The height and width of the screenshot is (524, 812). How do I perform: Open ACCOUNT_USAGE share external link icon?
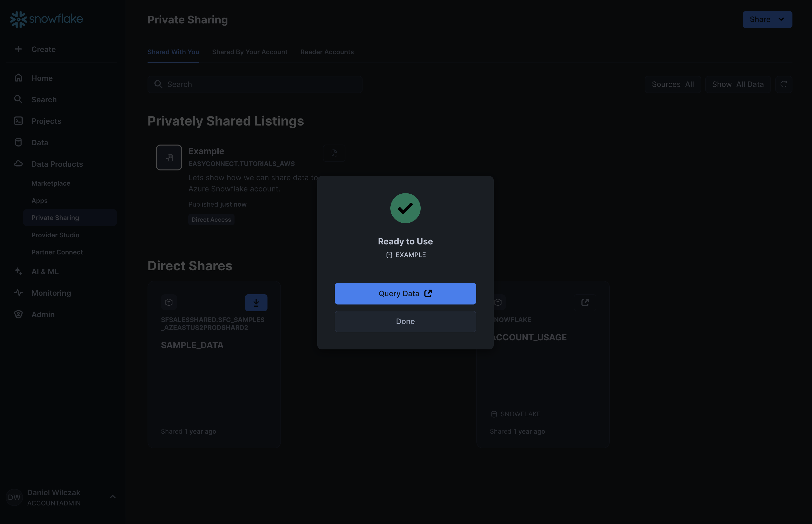585,302
